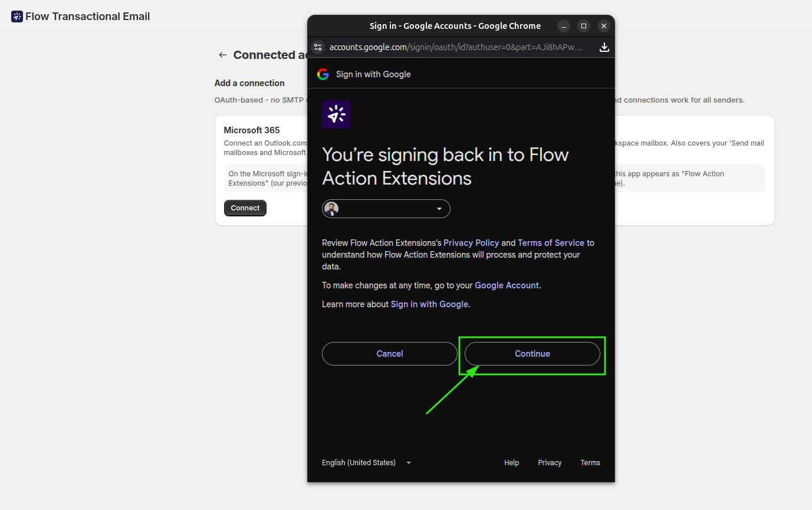812x510 pixels.
Task: Click the Google G logo
Action: pos(323,74)
